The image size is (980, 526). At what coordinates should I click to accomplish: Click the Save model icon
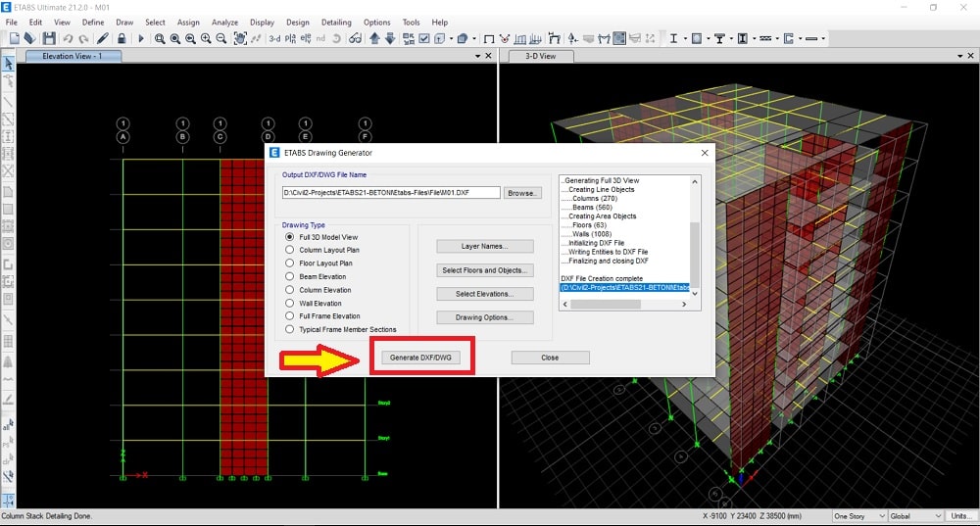48,39
